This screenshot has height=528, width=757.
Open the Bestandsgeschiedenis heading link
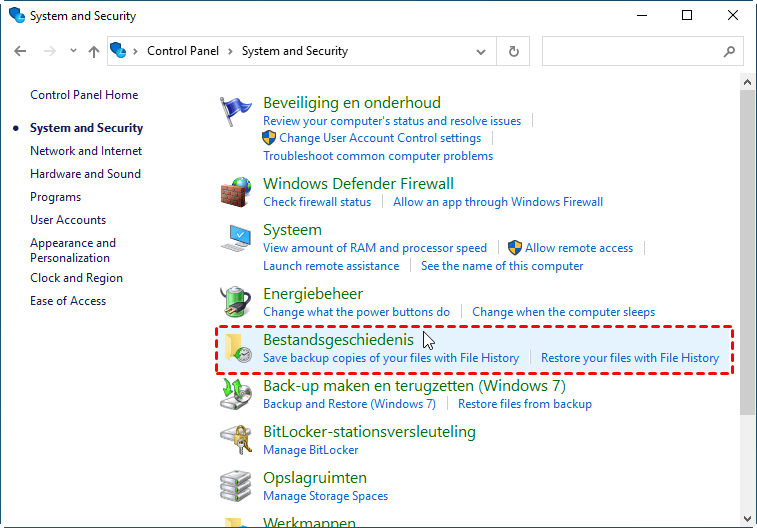(x=338, y=340)
